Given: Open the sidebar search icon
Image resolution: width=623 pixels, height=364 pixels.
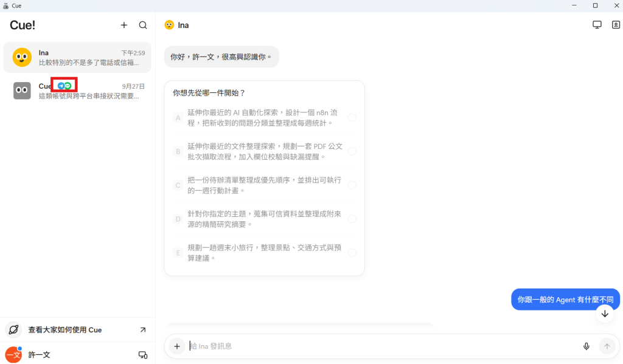Looking at the screenshot, I should [x=143, y=25].
